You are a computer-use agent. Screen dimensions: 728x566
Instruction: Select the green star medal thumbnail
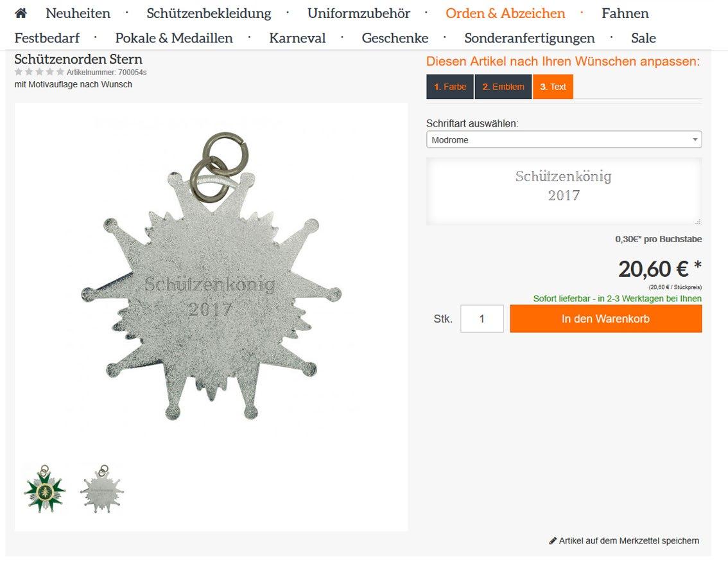[x=44, y=489]
